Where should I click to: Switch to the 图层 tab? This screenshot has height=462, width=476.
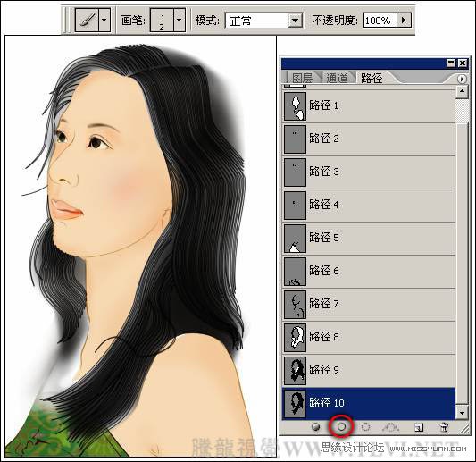click(x=302, y=78)
